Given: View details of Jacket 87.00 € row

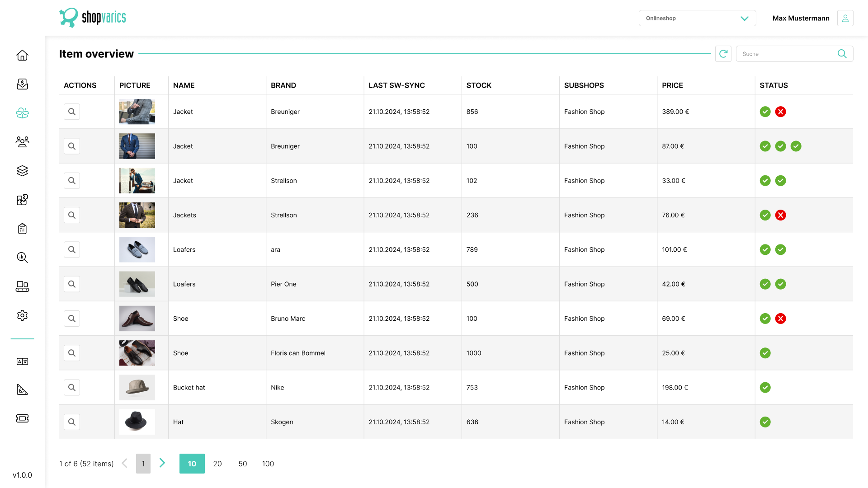Looking at the screenshot, I should point(72,146).
